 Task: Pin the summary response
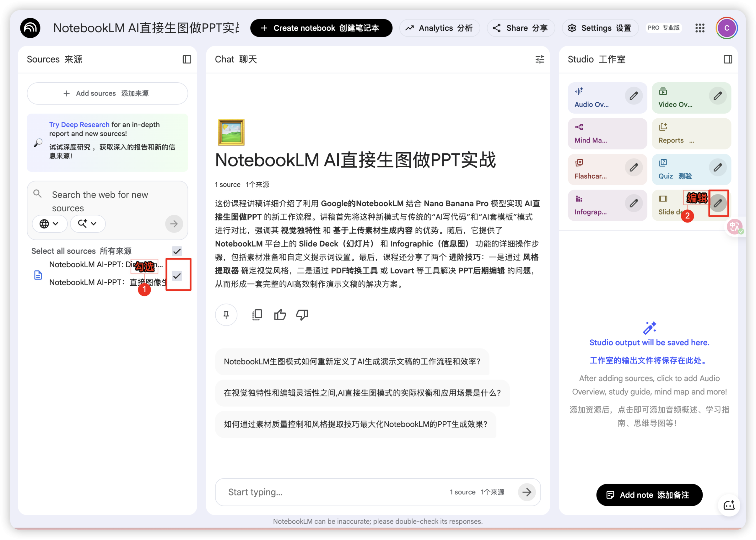coord(226,315)
